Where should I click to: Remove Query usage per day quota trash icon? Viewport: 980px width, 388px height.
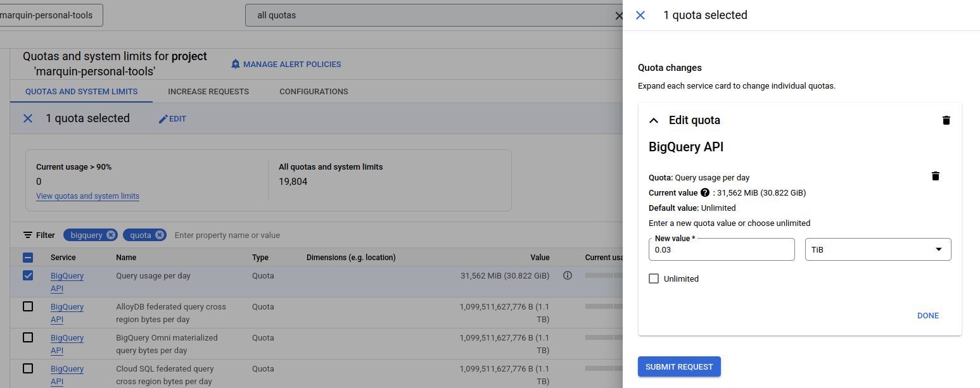[936, 176]
